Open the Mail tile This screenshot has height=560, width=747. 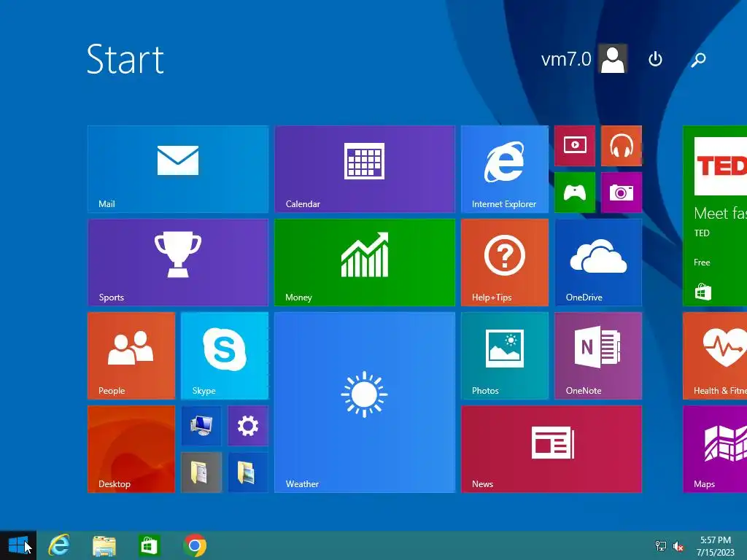click(x=178, y=169)
